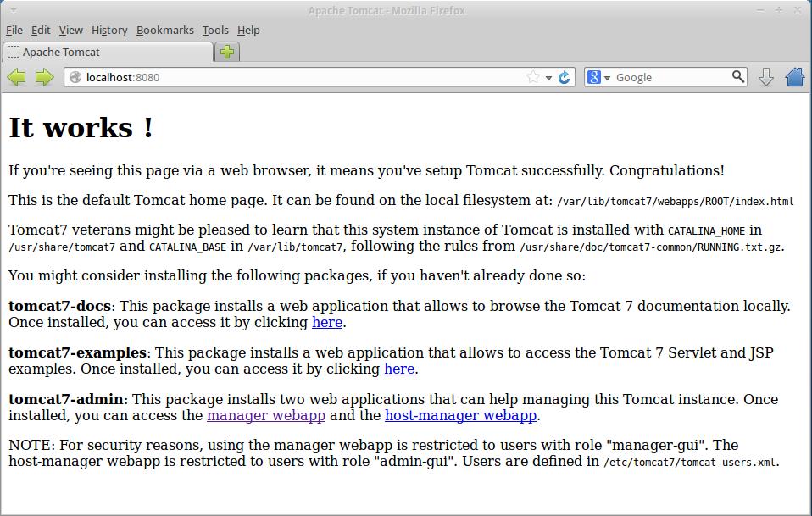
Task: Minimize the Firefox window
Action: coord(760,10)
